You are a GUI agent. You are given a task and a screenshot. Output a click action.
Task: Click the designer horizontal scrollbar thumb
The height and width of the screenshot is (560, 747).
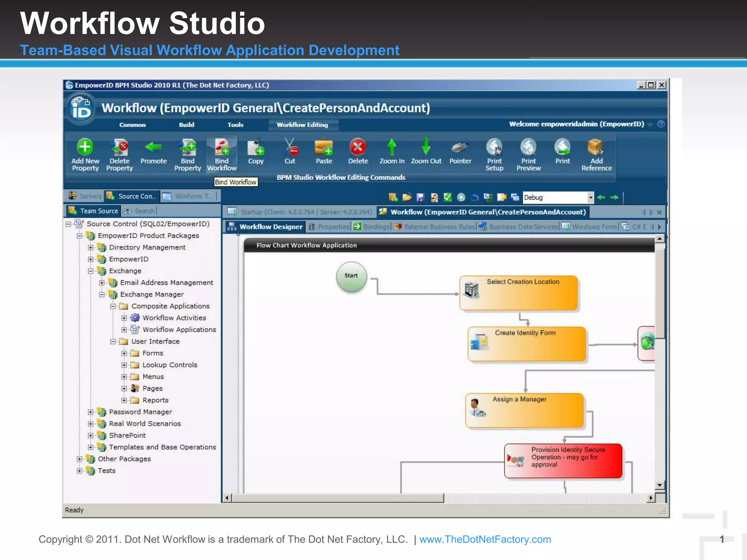tap(338, 498)
